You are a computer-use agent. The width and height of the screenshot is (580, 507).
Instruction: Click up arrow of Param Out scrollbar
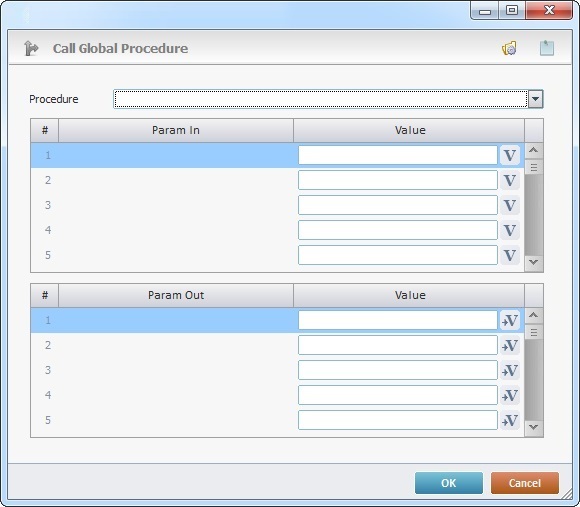(533, 315)
